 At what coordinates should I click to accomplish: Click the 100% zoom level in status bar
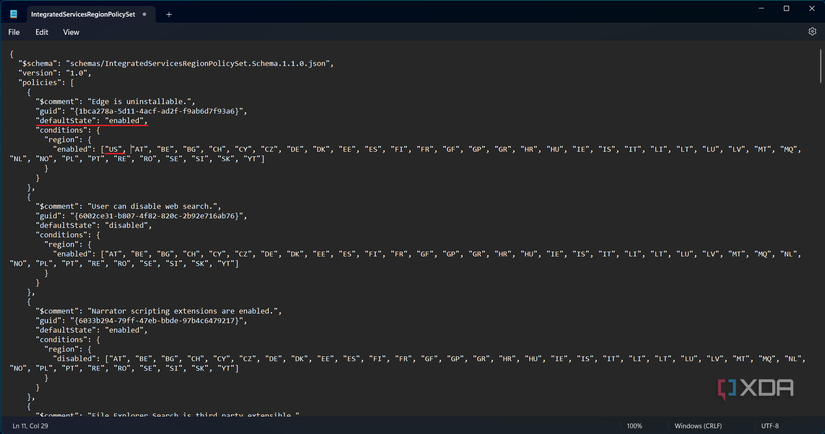634,426
